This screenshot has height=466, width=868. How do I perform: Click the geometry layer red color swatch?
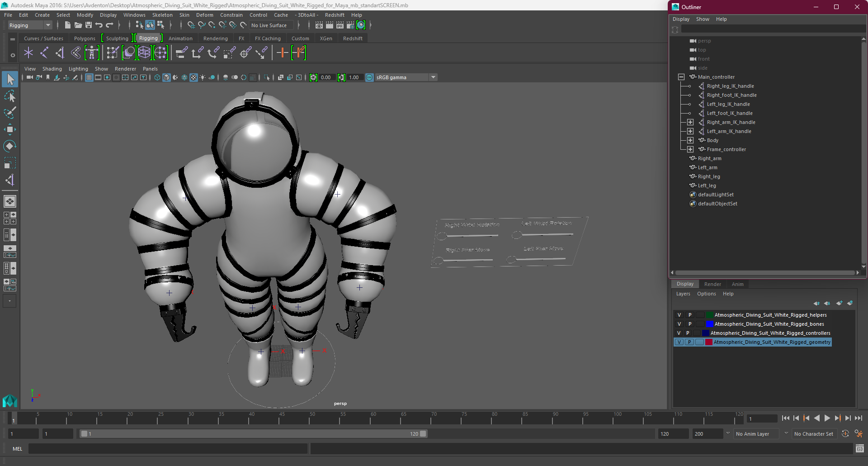coord(709,342)
